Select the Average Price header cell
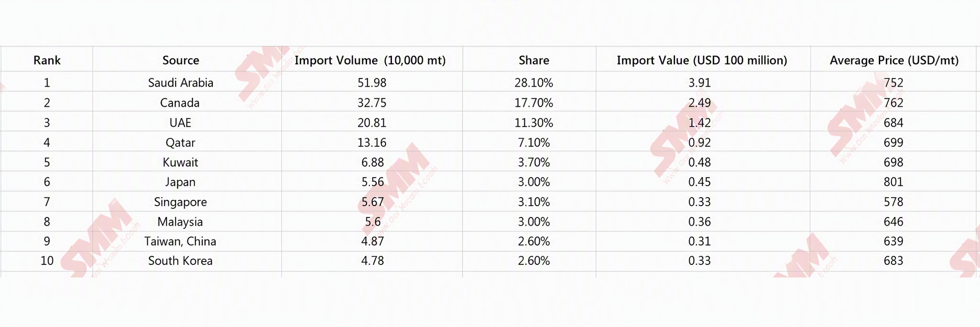The height and width of the screenshot is (327, 980). click(894, 60)
